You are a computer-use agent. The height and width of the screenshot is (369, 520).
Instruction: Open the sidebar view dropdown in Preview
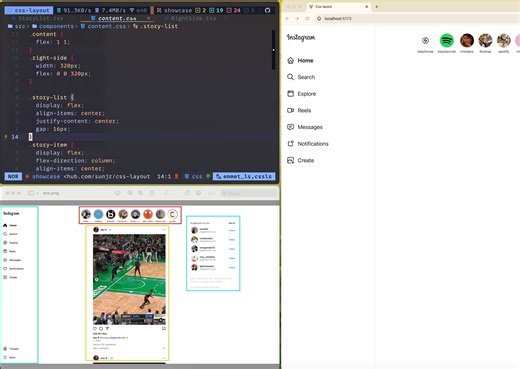pos(33,193)
